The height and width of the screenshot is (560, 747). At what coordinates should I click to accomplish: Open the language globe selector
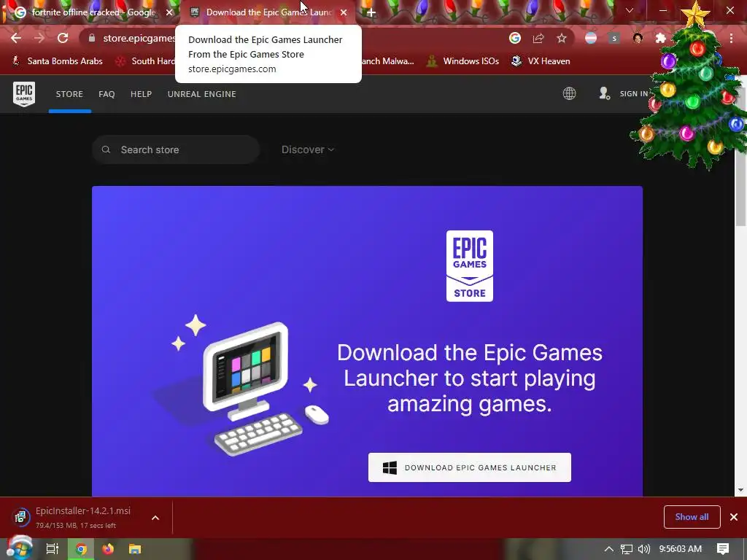click(x=569, y=93)
